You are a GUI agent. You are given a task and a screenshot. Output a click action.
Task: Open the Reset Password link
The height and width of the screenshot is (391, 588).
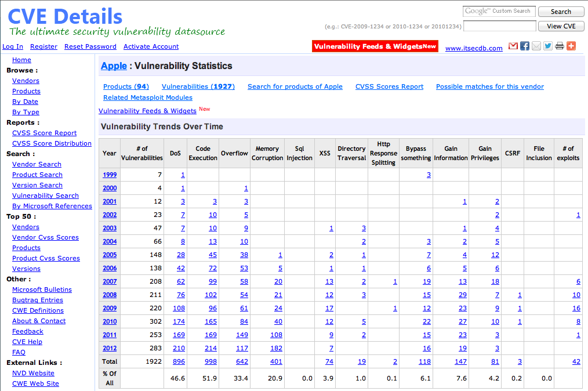tap(90, 46)
